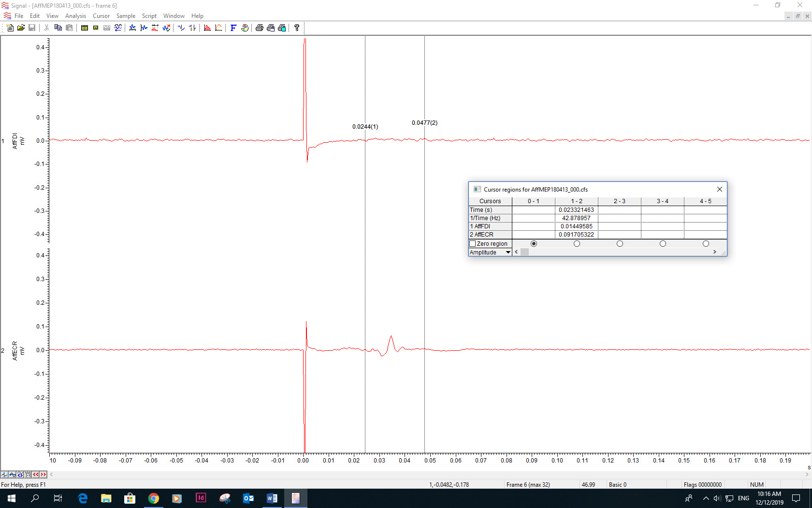Image resolution: width=812 pixels, height=508 pixels.
Task: Open the Analysis menu
Action: pyautogui.click(x=75, y=16)
